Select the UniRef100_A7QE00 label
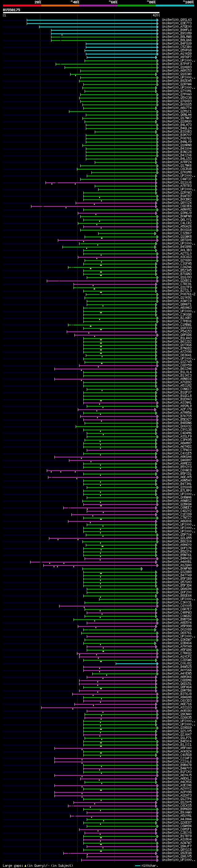The image size is (197, 868). coord(177,26)
